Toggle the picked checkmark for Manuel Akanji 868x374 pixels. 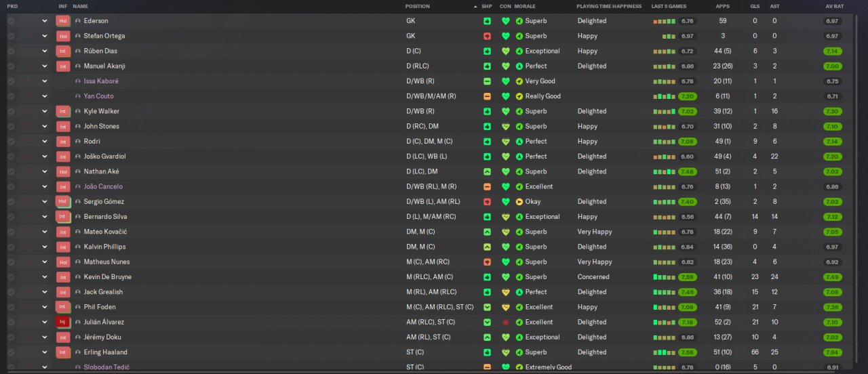(11, 66)
